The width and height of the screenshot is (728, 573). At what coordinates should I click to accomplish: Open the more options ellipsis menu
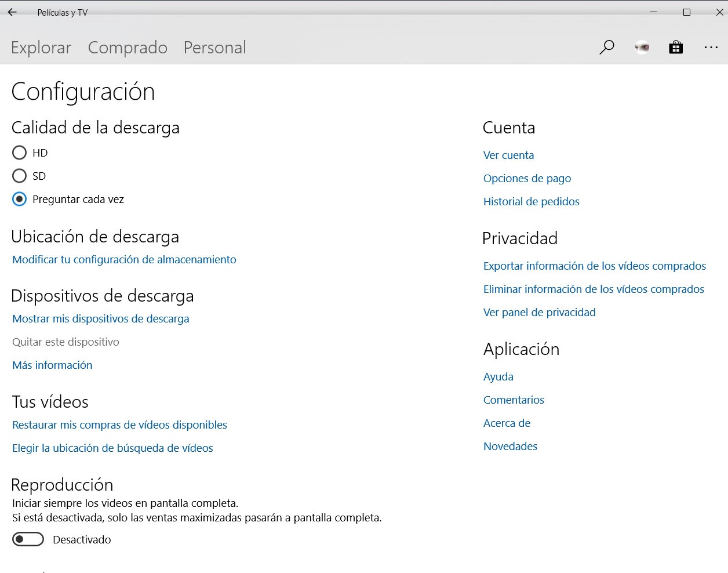point(711,48)
